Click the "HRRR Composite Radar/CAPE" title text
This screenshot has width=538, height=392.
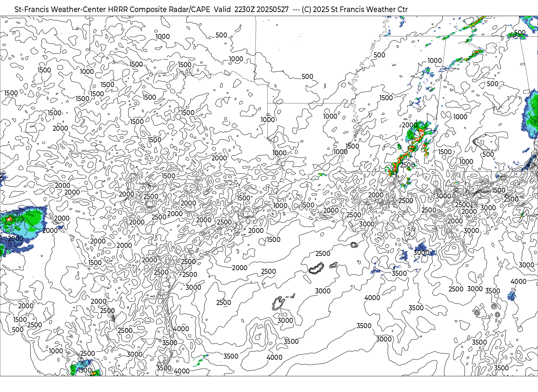pos(159,10)
